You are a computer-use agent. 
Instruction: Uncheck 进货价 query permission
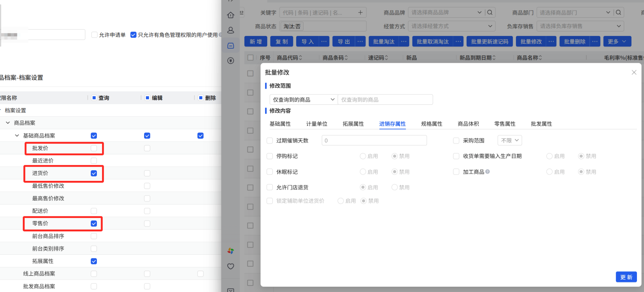click(94, 173)
